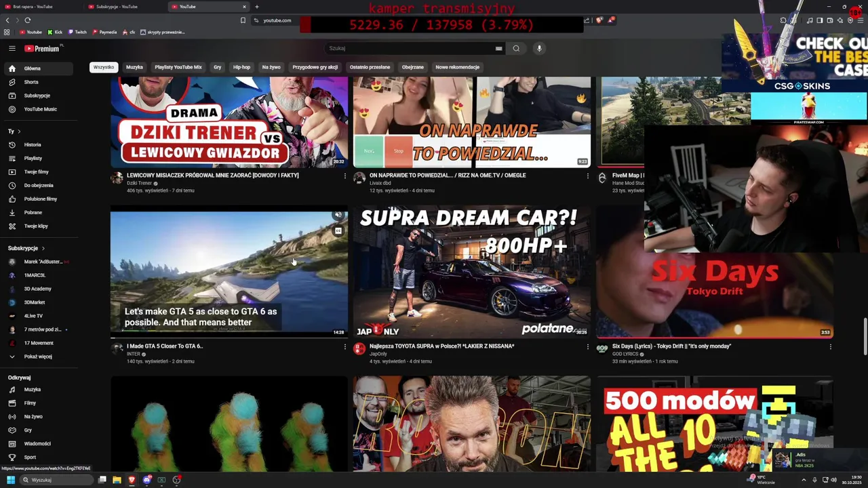Open the INTER channel link
Image resolution: width=868 pixels, height=488 pixels.
pos(134,354)
